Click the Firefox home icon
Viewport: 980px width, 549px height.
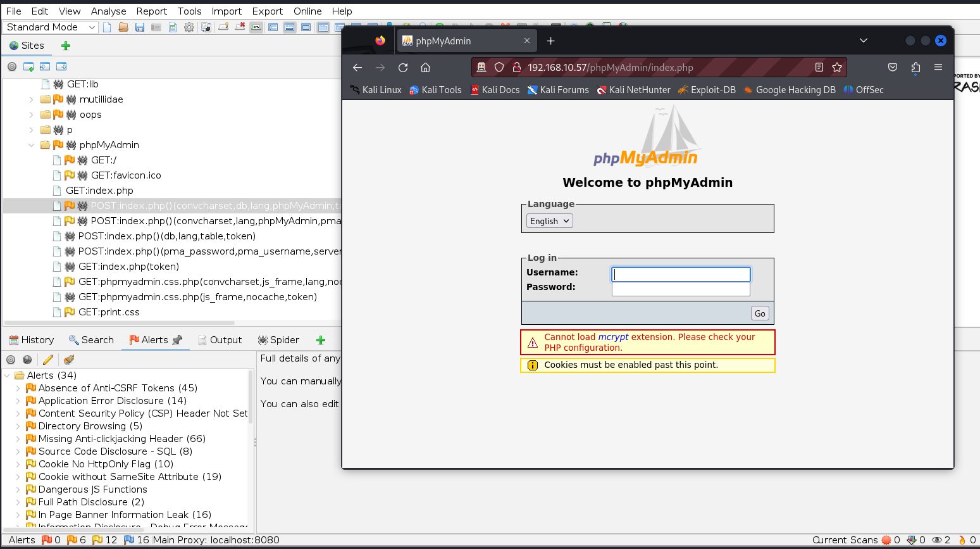[426, 67]
